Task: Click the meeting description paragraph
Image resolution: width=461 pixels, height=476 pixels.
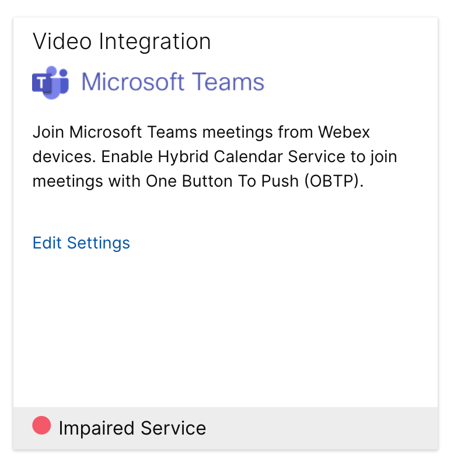Action: [x=215, y=156]
